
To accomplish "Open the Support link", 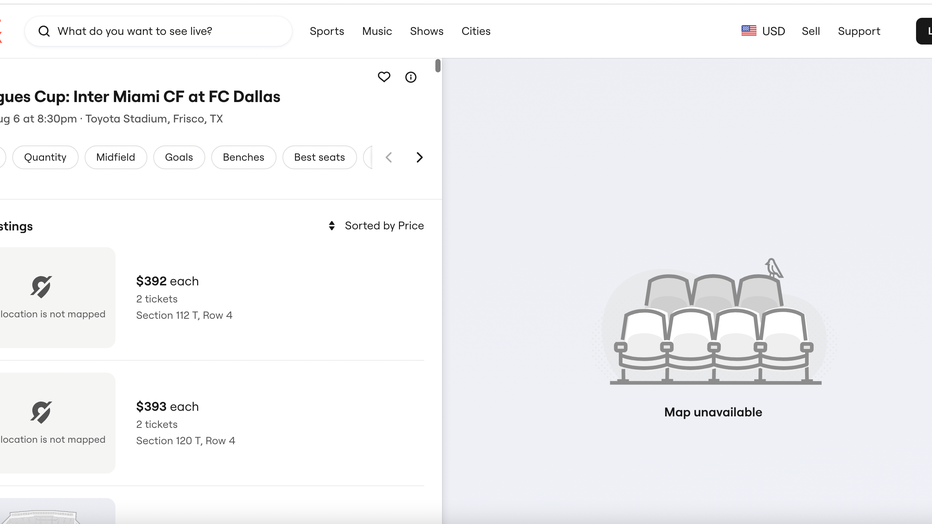I will point(859,31).
